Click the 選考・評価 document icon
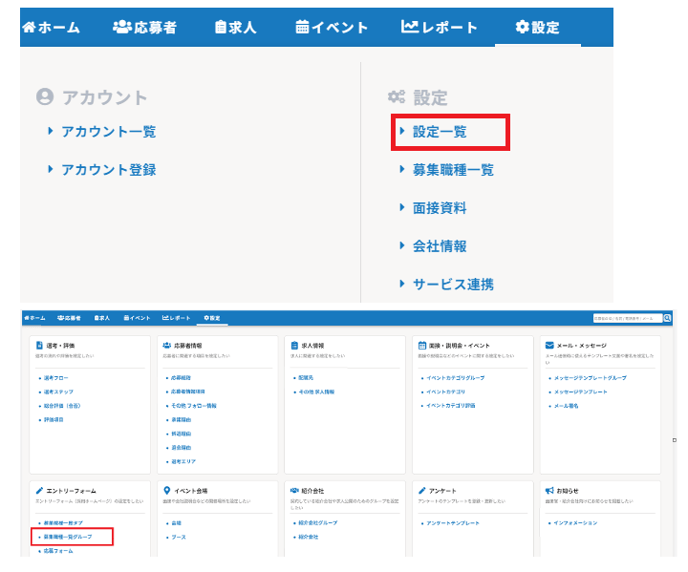 coord(39,345)
